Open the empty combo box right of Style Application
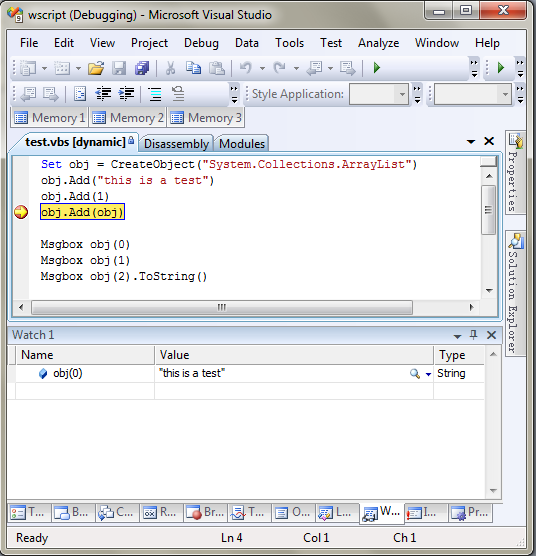Image resolution: width=536 pixels, height=556 pixels. click(473, 94)
